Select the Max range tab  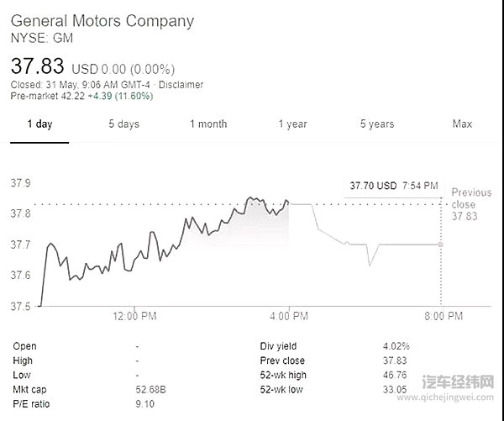[x=462, y=124]
